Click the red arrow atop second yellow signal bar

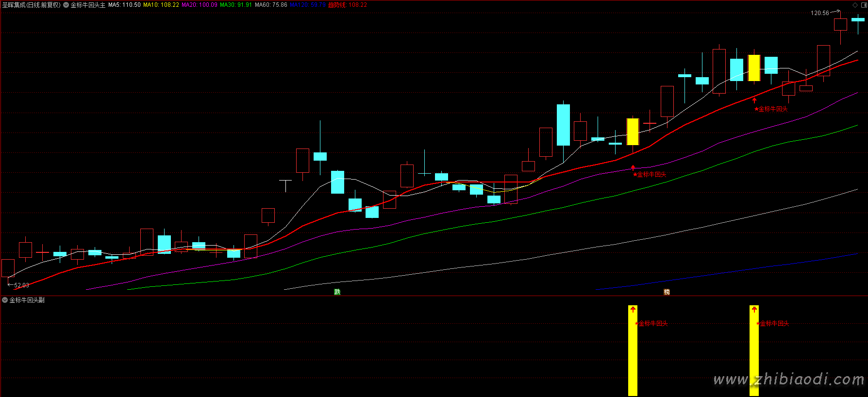754,309
